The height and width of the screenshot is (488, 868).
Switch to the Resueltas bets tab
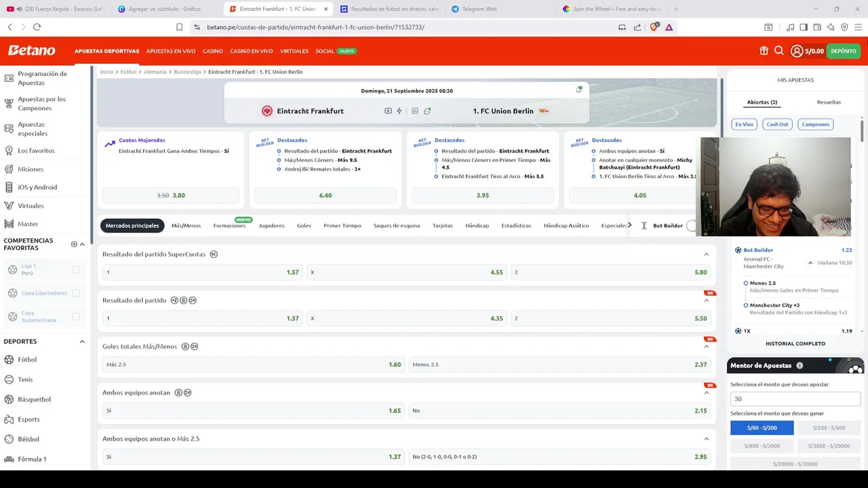pyautogui.click(x=829, y=102)
